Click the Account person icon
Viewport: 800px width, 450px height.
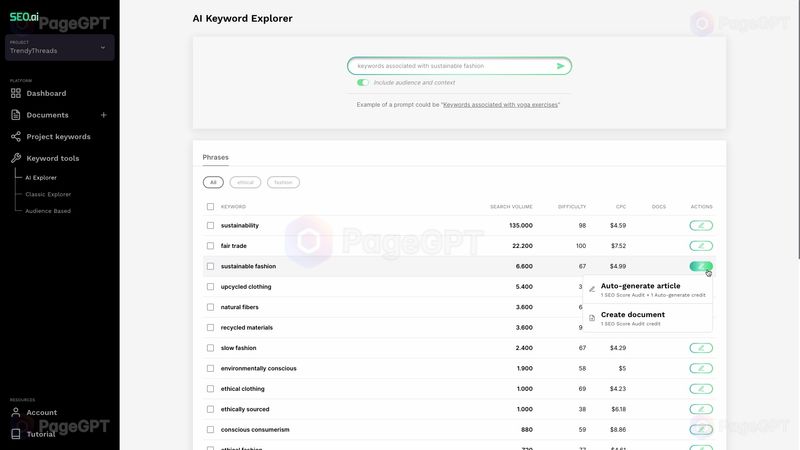tap(16, 412)
